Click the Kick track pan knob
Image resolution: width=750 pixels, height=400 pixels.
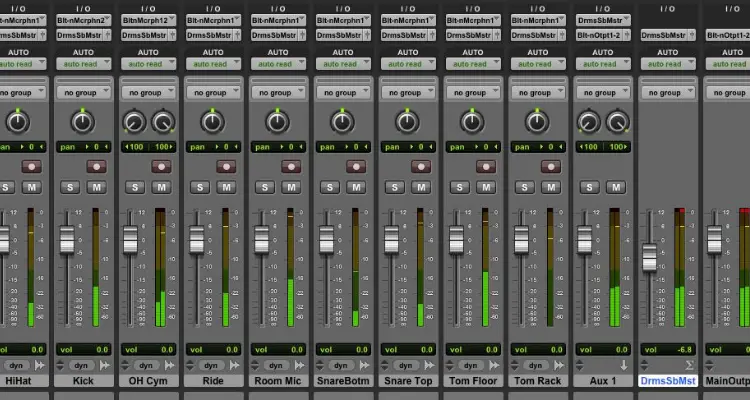point(84,122)
